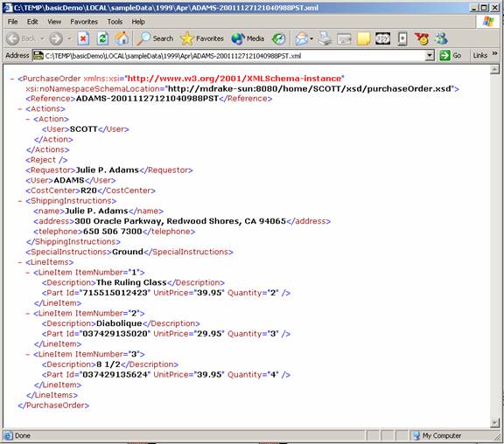
Task: Collapse LineItem ItemNumber 2 node
Action: click(x=28, y=314)
